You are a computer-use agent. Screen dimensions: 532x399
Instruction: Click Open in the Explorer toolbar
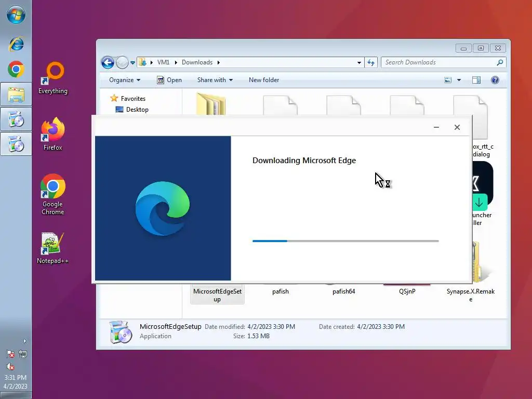coord(169,80)
